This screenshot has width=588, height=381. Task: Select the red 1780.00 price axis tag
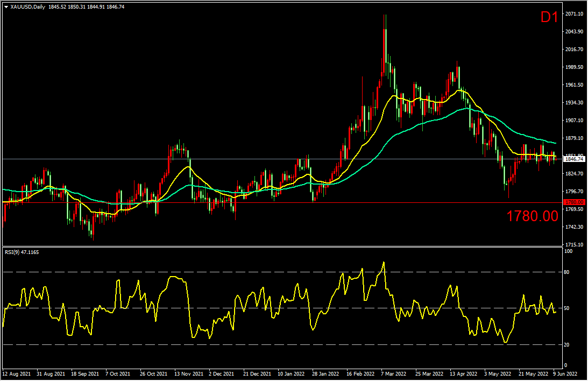click(x=575, y=202)
